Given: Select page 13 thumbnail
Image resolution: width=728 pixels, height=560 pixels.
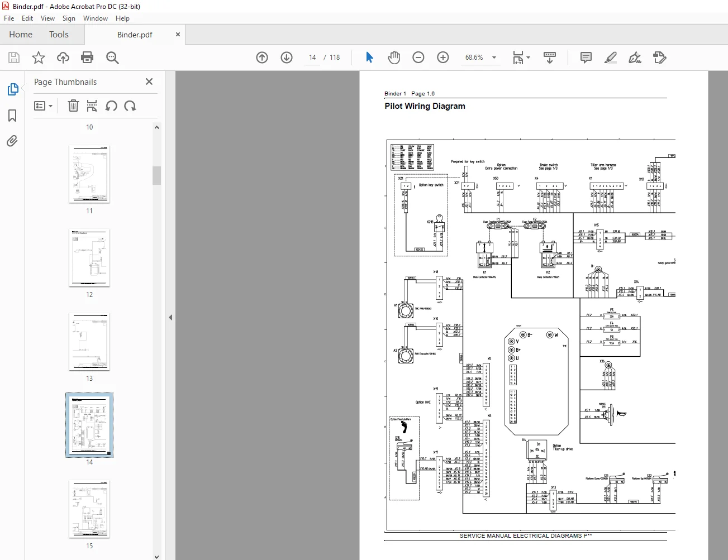Looking at the screenshot, I should [89, 342].
